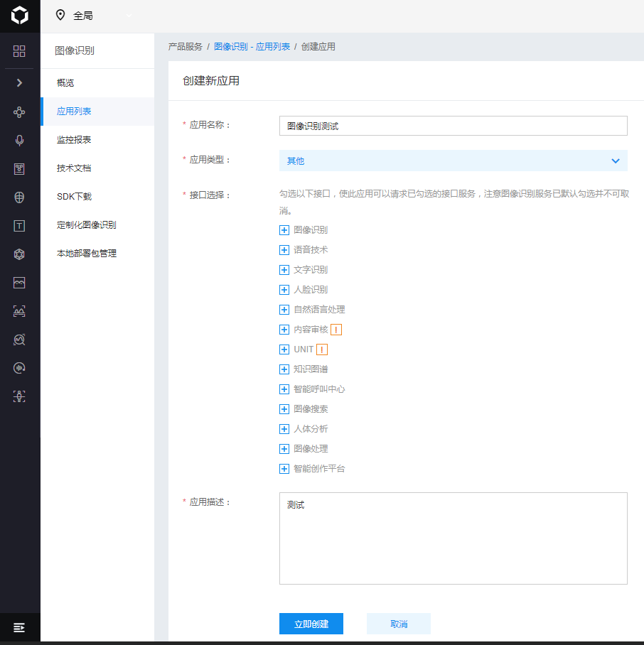Open 定制化图像识别 in the side menu
This screenshot has width=644, height=645.
(98, 225)
